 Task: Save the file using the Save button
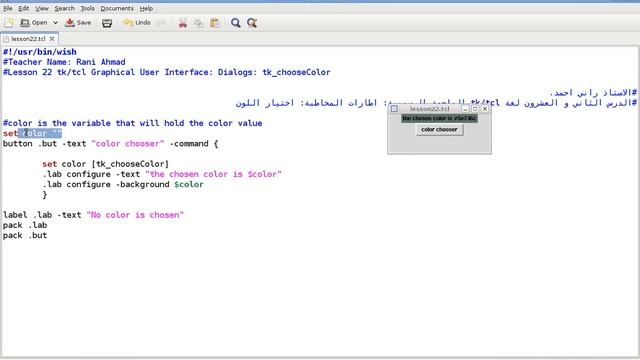pyautogui.click(x=78, y=23)
